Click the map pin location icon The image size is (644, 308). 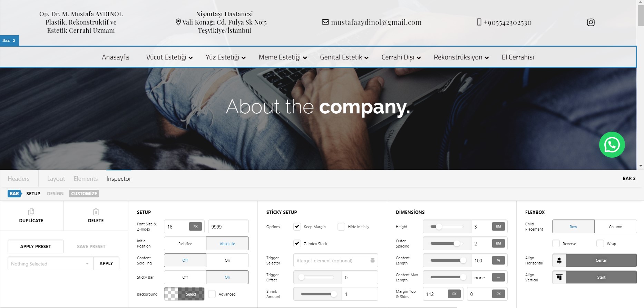click(x=178, y=22)
